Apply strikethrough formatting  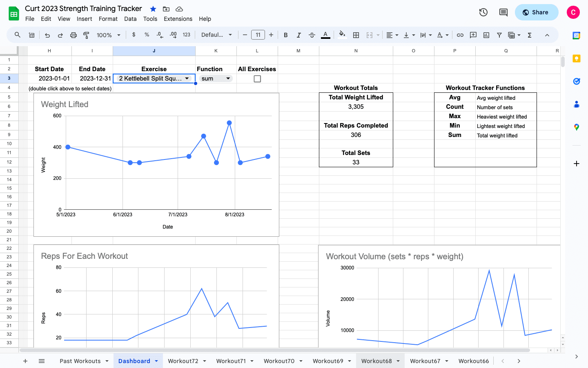pos(312,35)
